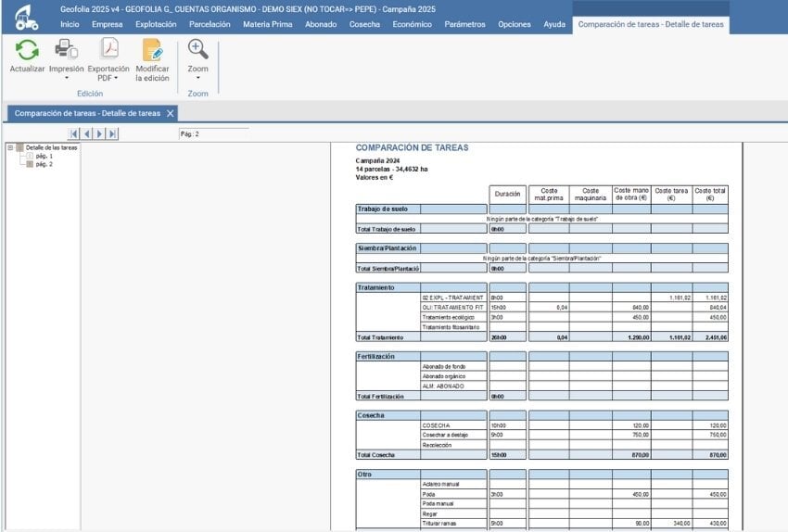788x532 pixels.
Task: Open the Impresión dropdown arrow
Action: [x=66, y=79]
